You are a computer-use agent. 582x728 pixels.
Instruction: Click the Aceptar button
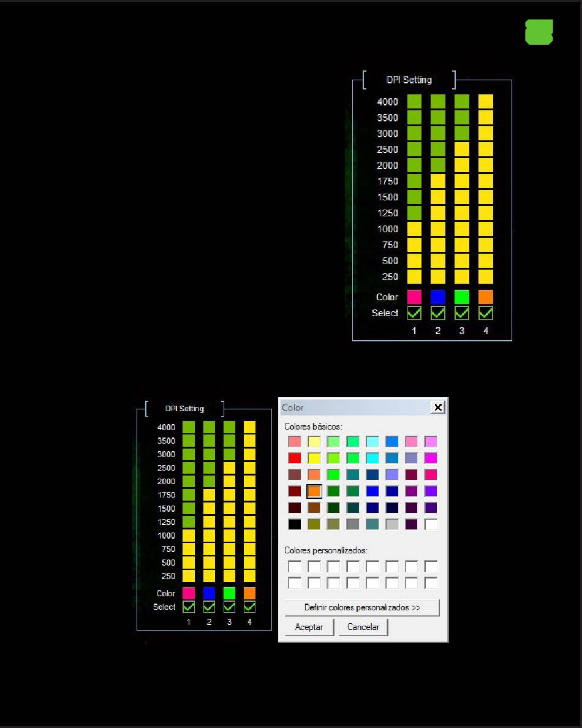pos(309,627)
